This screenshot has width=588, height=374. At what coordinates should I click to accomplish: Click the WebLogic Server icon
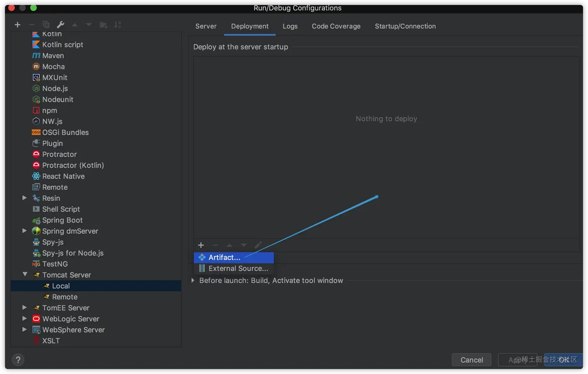(36, 319)
